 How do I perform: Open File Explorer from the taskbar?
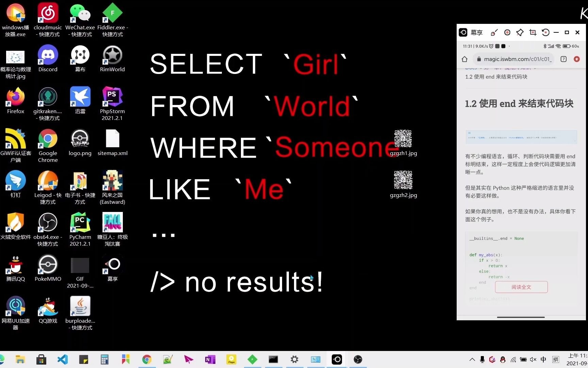tap(20, 359)
